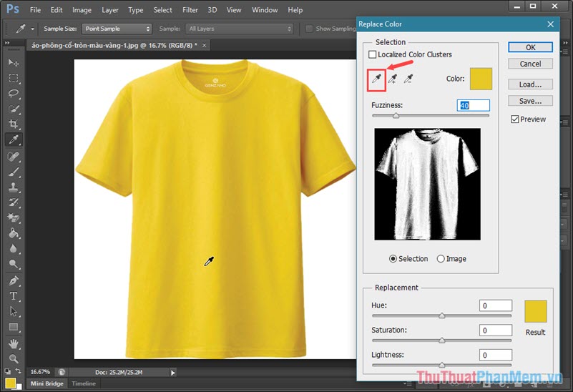This screenshot has width=573, height=392.
Task: Select the Blur tool
Action: [x=14, y=248]
